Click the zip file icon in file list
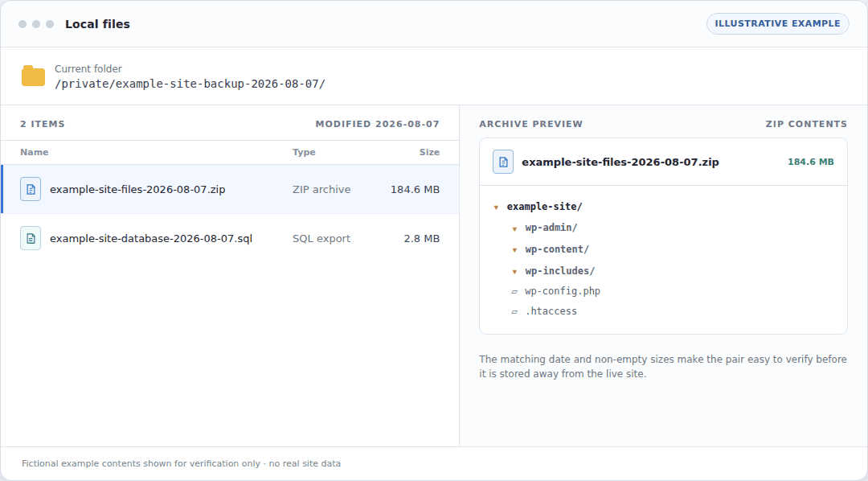Image resolution: width=868 pixels, height=481 pixels. point(31,189)
